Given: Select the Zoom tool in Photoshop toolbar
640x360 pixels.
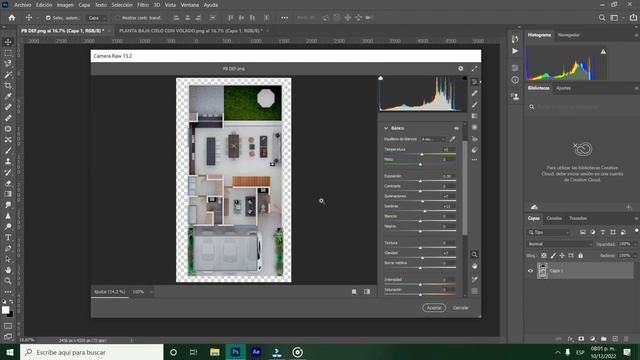Looking at the screenshot, I should tap(8, 281).
